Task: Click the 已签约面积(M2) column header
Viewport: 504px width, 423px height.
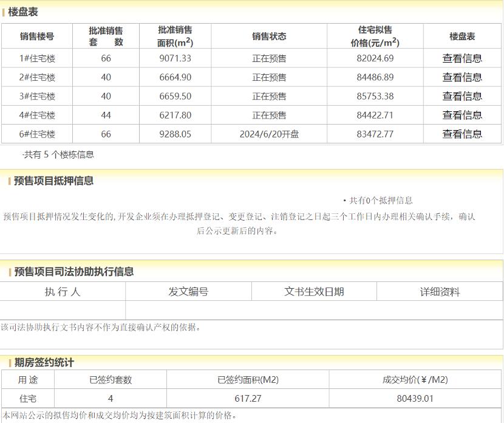Action: coord(248,380)
